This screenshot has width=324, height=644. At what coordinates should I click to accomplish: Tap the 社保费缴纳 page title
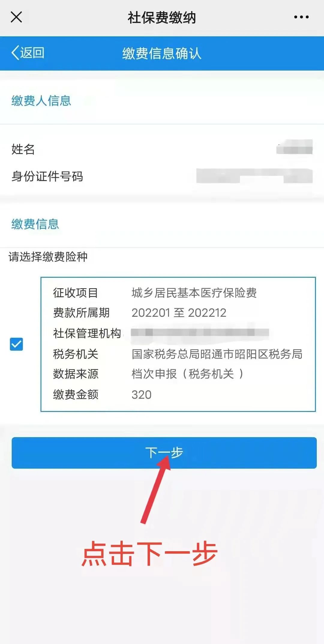click(x=162, y=17)
